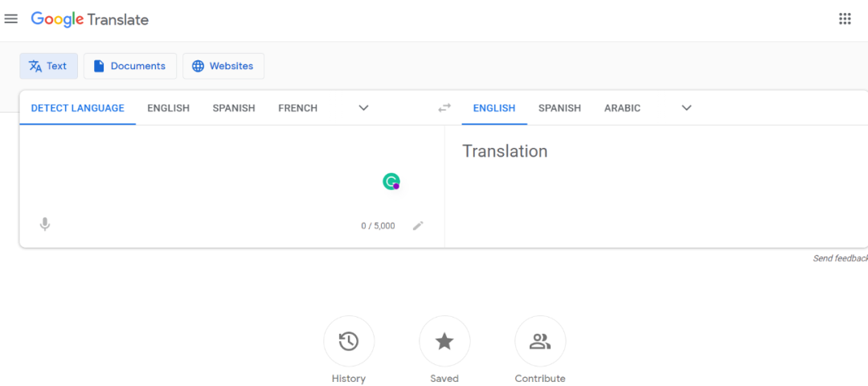Select the Text translation mode
This screenshot has width=868, height=386.
[x=49, y=66]
